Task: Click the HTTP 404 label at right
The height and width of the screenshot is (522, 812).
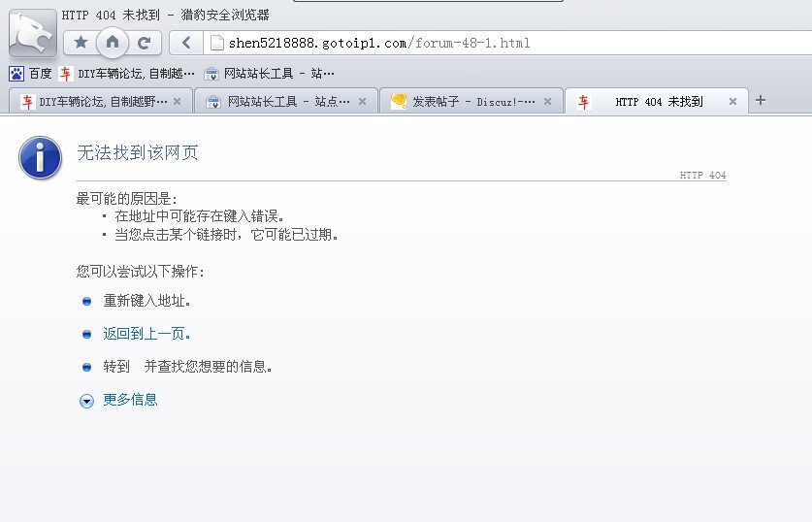Action: tap(702, 175)
